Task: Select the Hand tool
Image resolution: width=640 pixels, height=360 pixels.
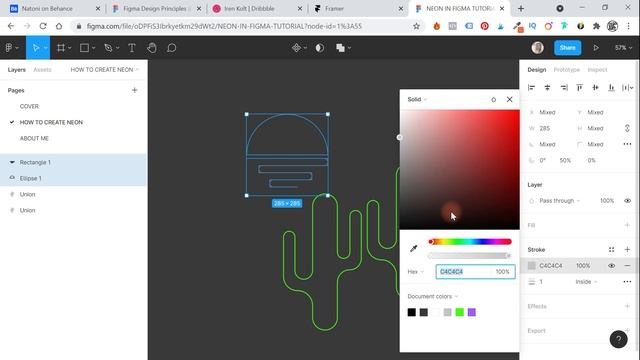Action: 152,48
